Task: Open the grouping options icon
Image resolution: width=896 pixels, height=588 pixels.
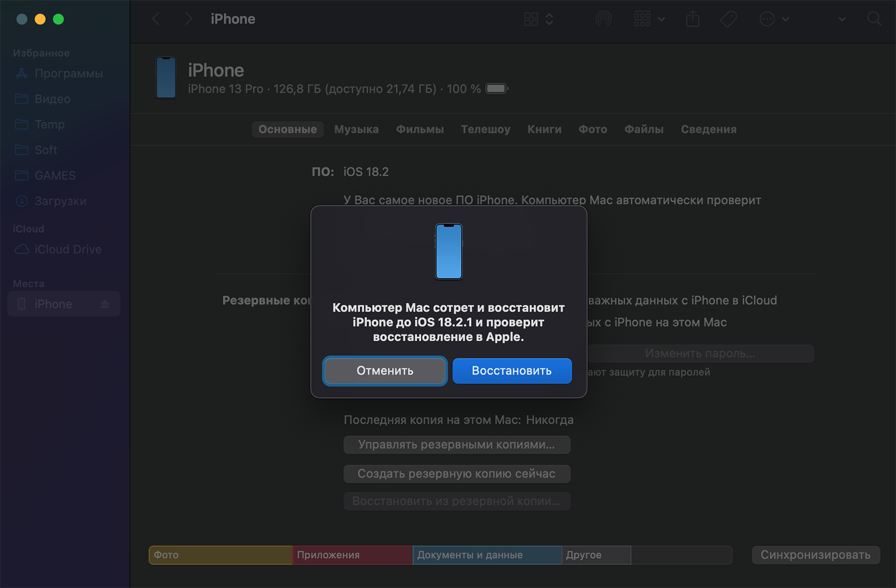Action: click(x=642, y=19)
